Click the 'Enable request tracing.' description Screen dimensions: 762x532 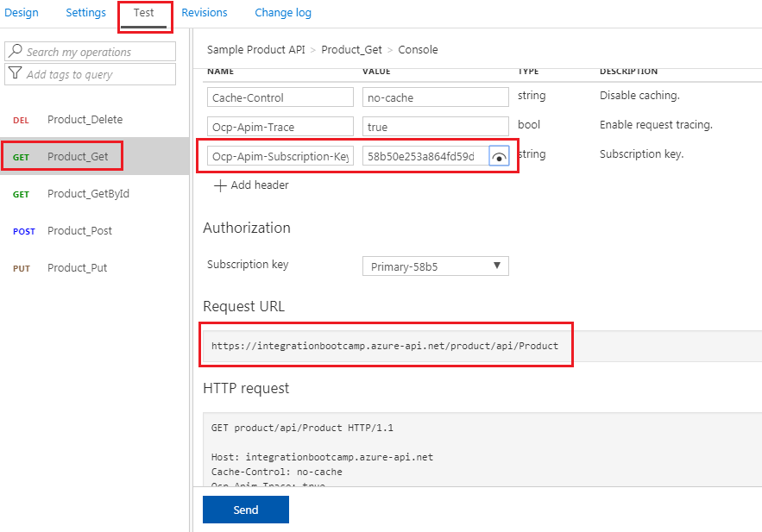tap(656, 125)
